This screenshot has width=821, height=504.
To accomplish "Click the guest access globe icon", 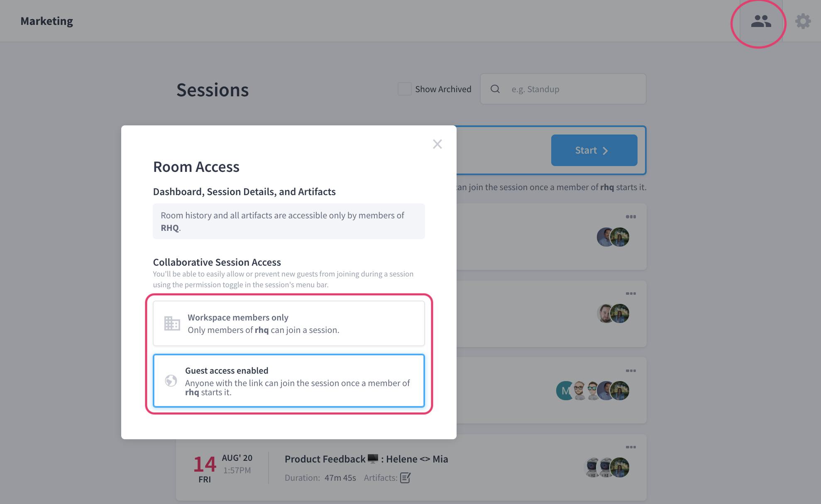I will [x=171, y=381].
